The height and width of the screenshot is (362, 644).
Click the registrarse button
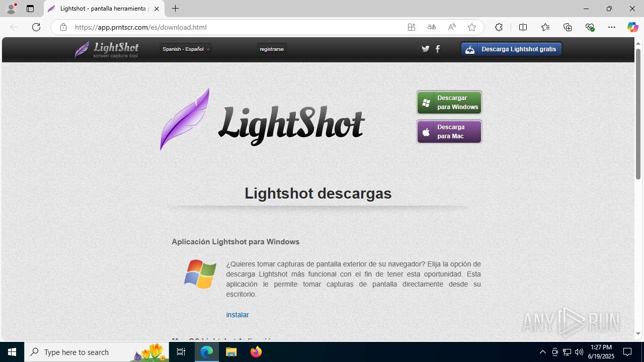pos(272,49)
